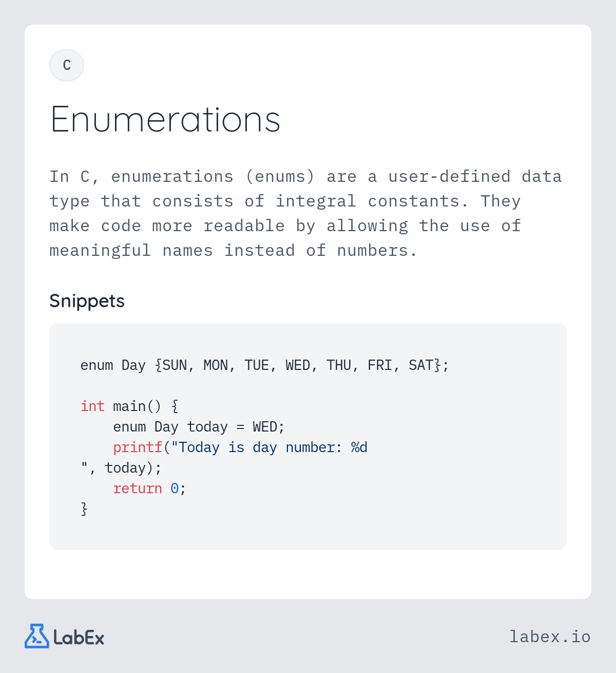Viewport: 616px width, 673px height.
Task: Click the red int keyword
Action: 92,406
